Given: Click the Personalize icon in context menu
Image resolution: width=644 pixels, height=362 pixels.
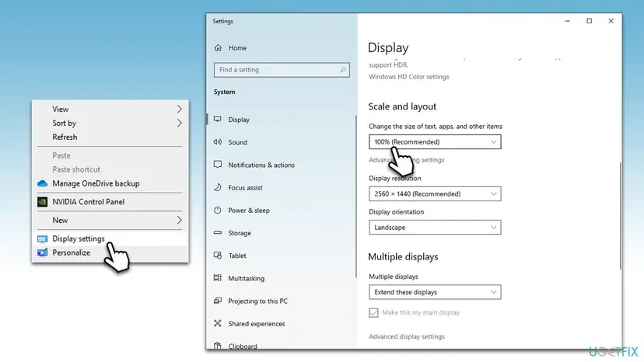Looking at the screenshot, I should 42,252.
